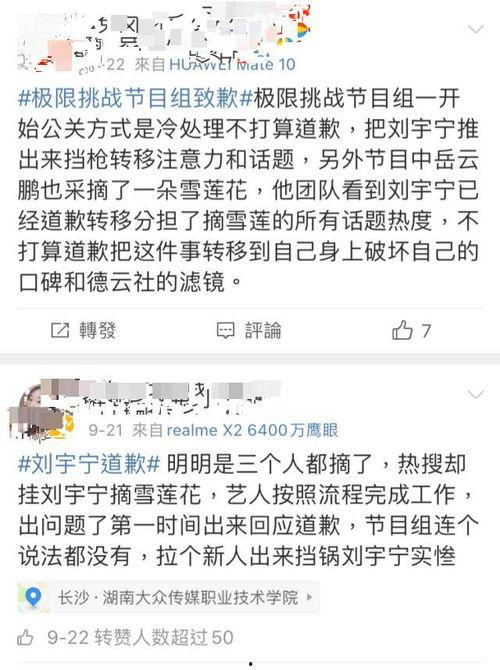Tap the blue location pin icon
The height and width of the screenshot is (670, 500).
pos(34,597)
